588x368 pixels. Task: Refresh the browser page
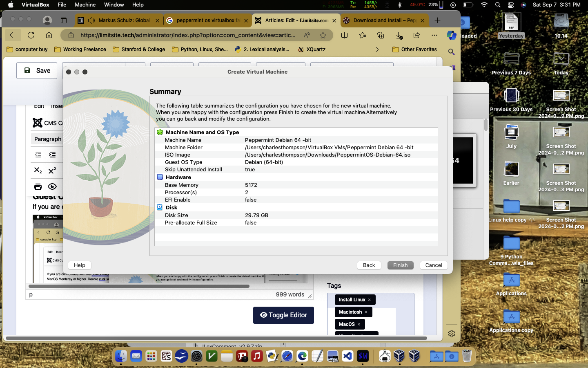pyautogui.click(x=31, y=35)
